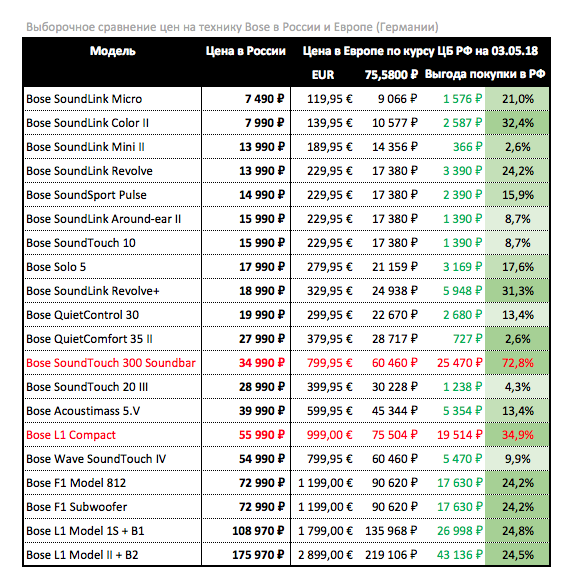Click the 108 970 ₽ price
Image resolution: width=578 pixels, height=582 pixels.
click(x=258, y=531)
